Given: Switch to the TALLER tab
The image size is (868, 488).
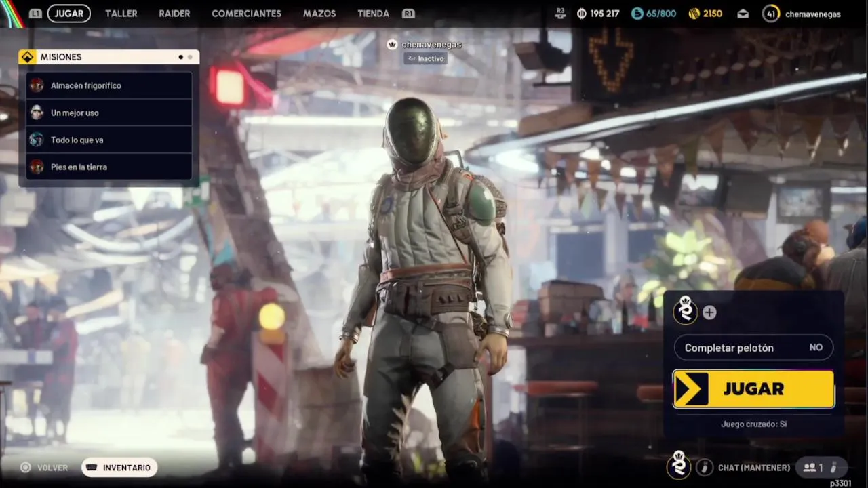Looking at the screenshot, I should coord(121,13).
